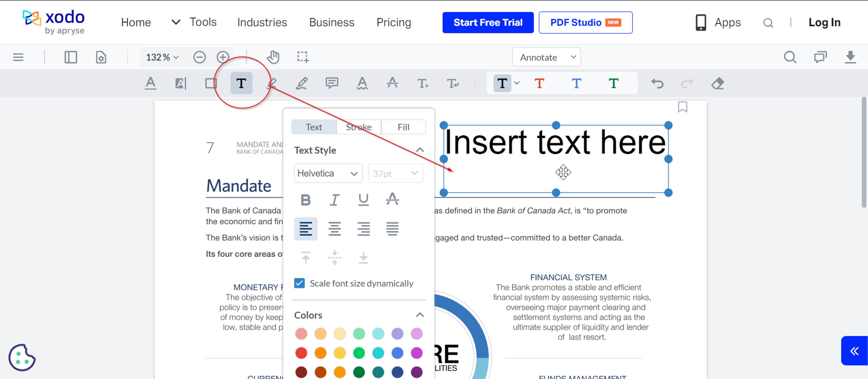This screenshot has width=868, height=379.
Task: Click the Log In link
Action: click(x=825, y=23)
